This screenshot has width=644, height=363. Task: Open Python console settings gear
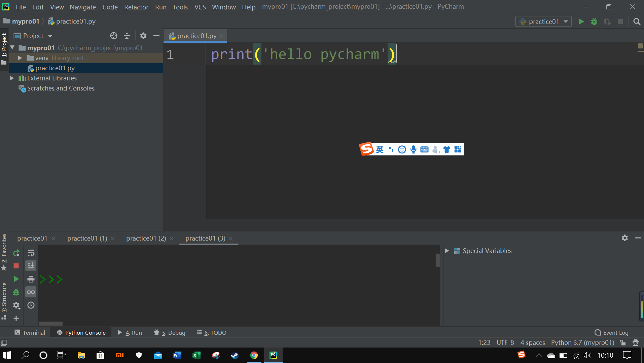(x=16, y=305)
